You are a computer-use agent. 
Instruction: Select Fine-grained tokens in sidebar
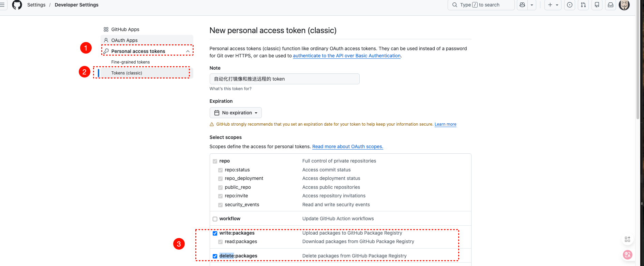[131, 62]
